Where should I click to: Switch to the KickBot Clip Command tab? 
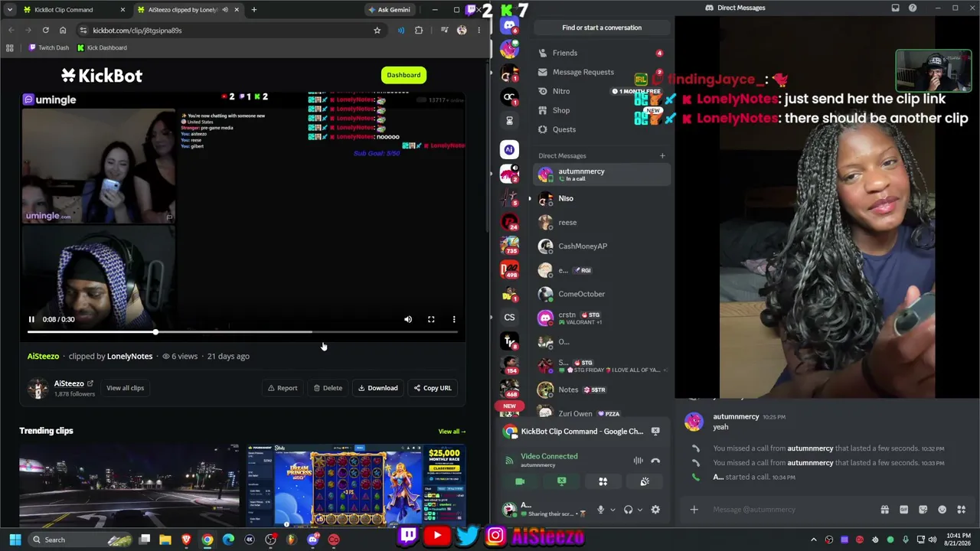pos(73,10)
